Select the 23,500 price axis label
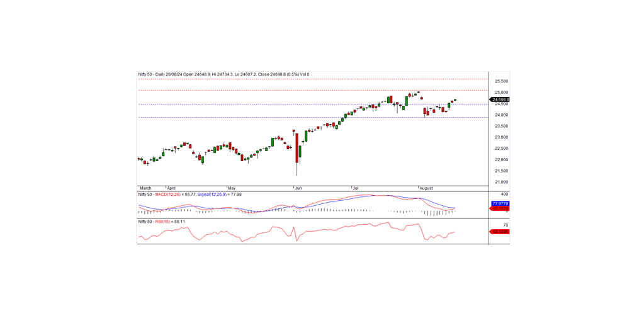 coord(502,126)
